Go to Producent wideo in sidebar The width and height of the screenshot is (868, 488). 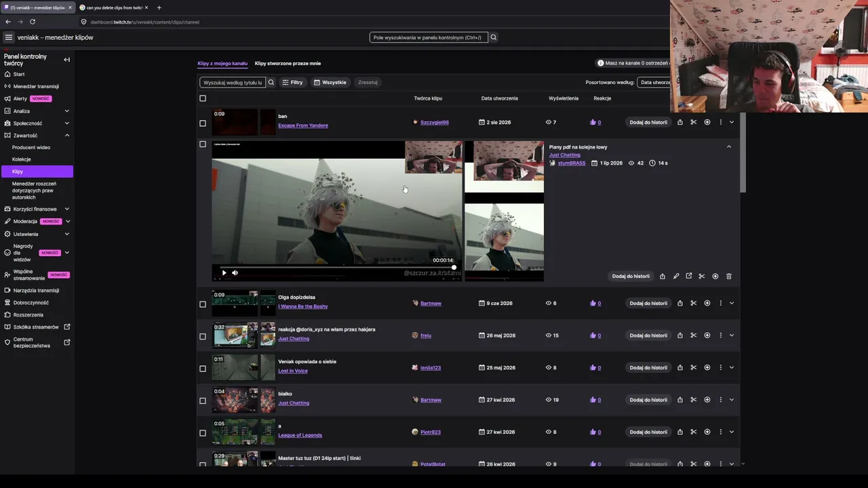pos(31,148)
